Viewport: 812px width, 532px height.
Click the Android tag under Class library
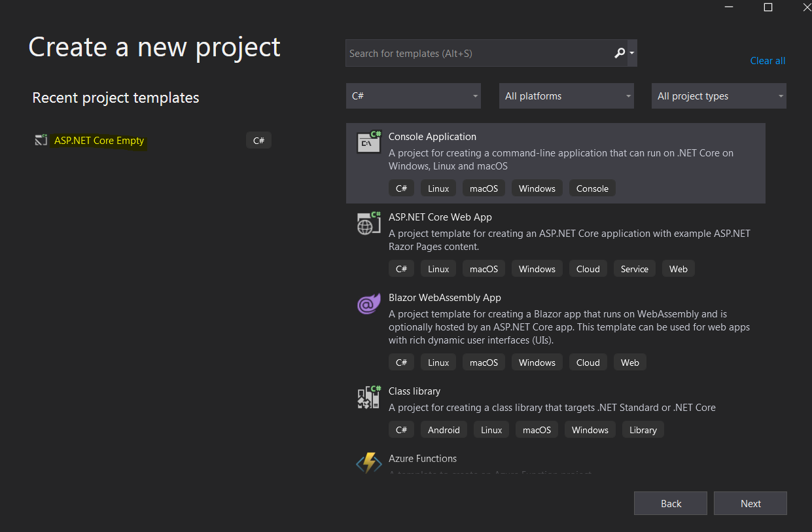pyautogui.click(x=444, y=430)
